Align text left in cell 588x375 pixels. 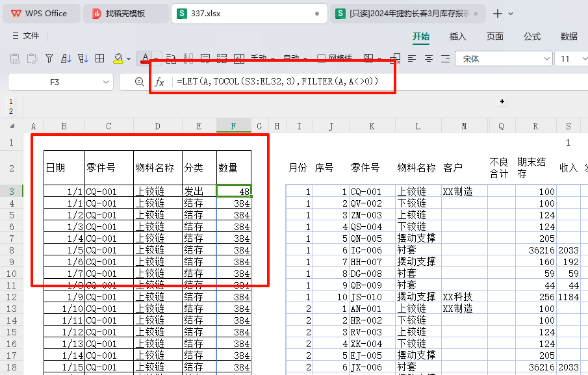[412, 58]
